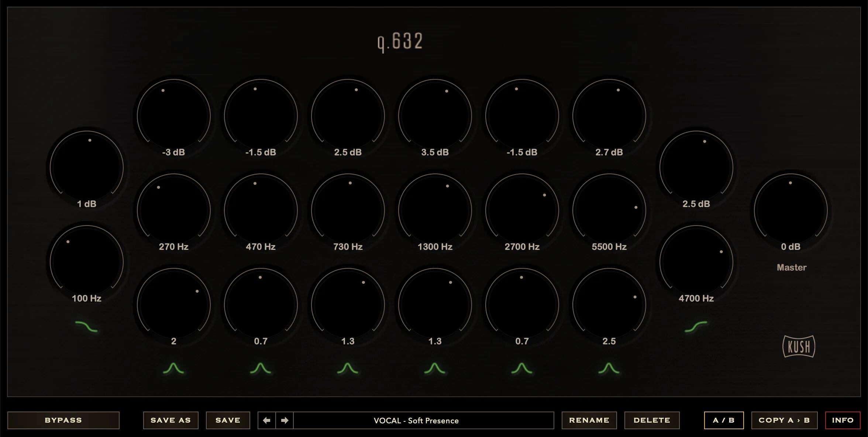Toggle the BYPASS switch
This screenshot has height=437, width=868.
(x=63, y=420)
